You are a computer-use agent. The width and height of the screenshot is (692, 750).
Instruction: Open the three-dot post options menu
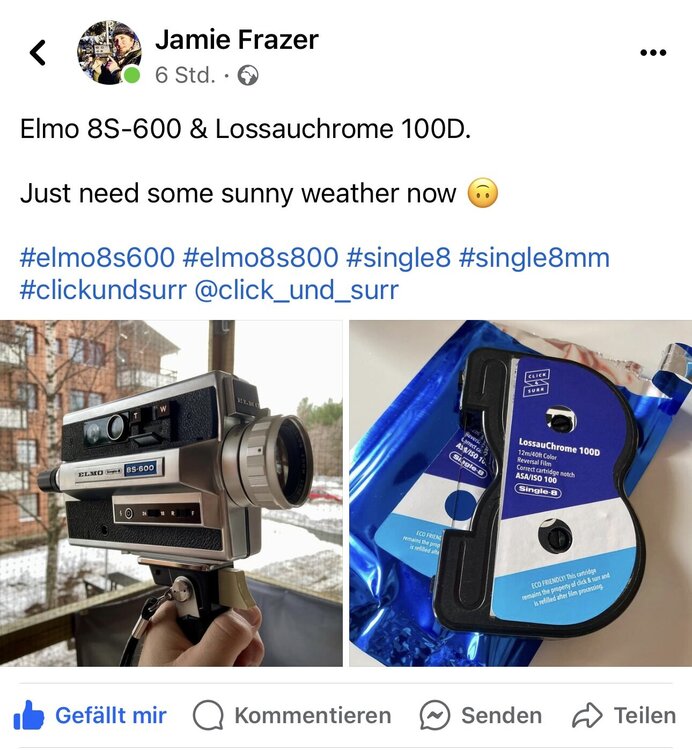[x=653, y=52]
